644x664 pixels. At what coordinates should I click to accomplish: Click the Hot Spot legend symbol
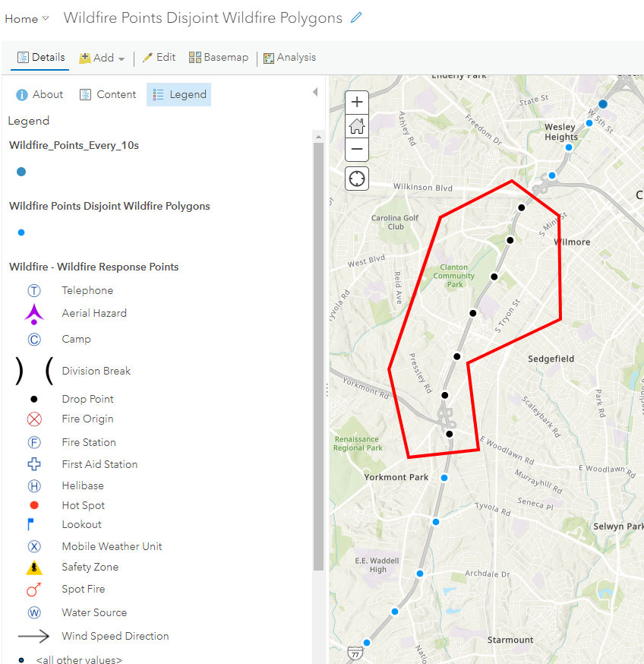coord(34,505)
